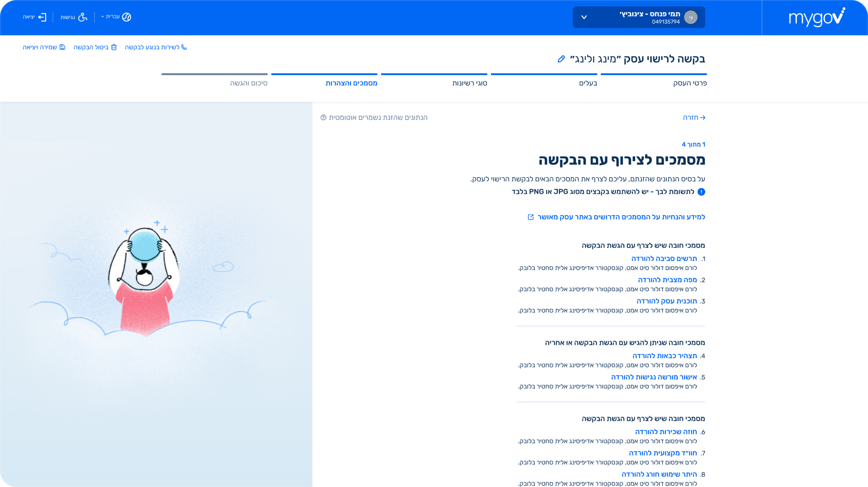Click the logout exit icon

pos(42,17)
